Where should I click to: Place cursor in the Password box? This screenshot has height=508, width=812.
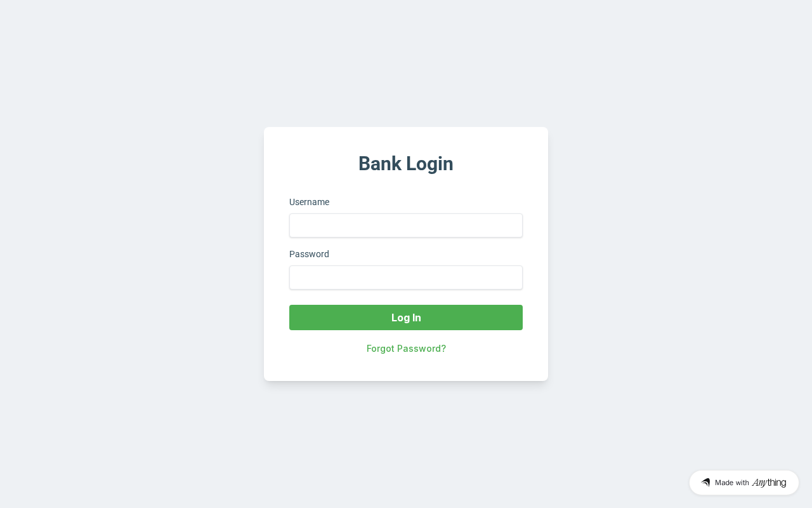[x=406, y=277]
